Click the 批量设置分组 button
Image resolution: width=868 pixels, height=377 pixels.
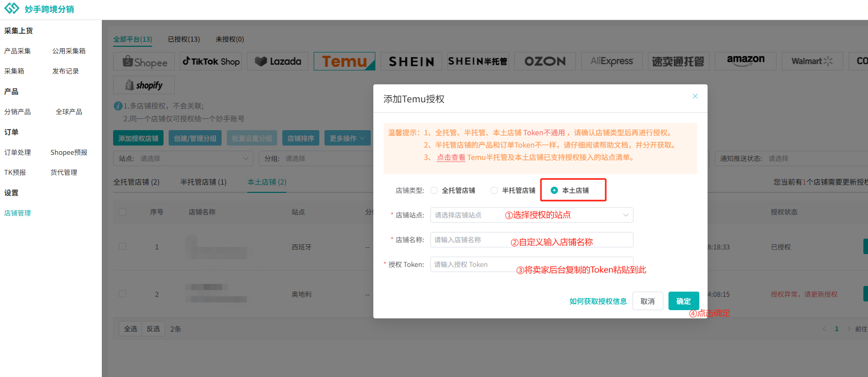[x=252, y=138]
